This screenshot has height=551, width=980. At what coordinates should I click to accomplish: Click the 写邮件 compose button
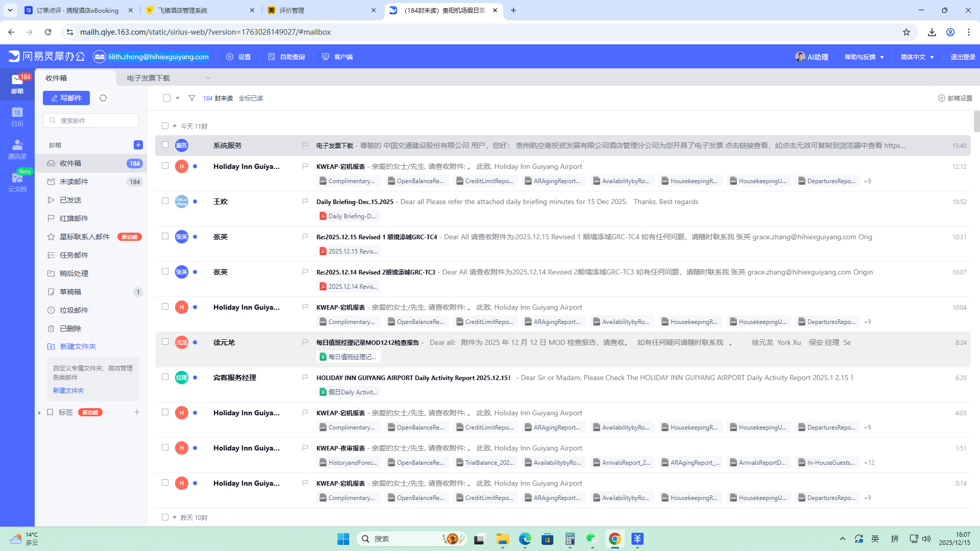(66, 98)
